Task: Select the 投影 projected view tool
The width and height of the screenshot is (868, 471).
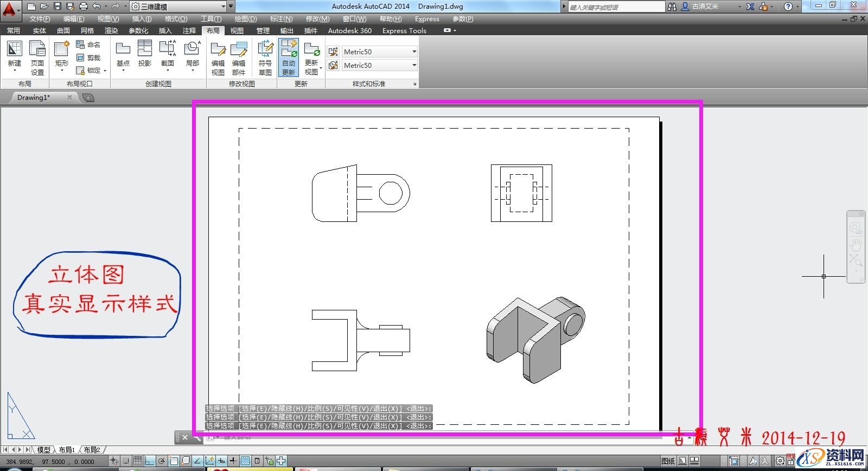Action: click(x=144, y=54)
